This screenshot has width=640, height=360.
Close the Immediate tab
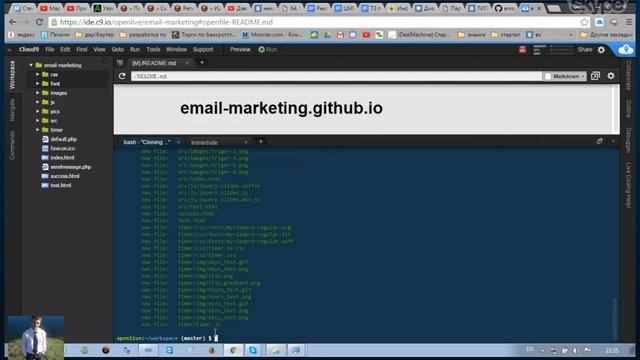(x=246, y=142)
